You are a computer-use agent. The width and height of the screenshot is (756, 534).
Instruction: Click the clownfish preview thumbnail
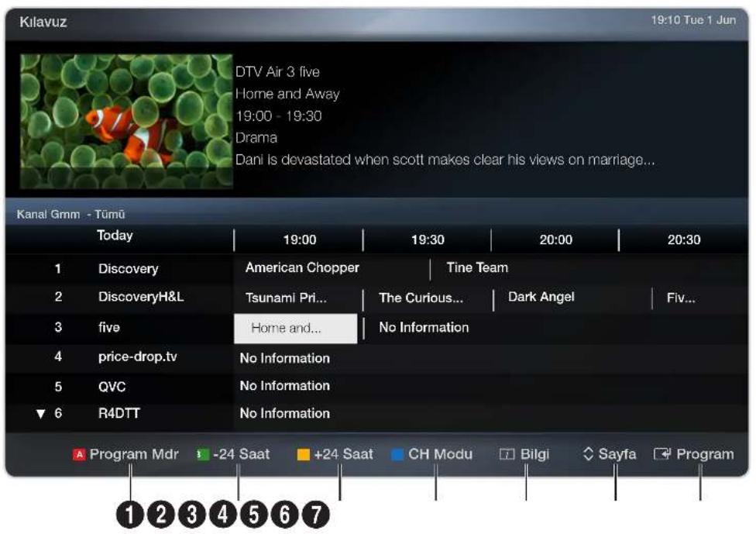tap(126, 121)
